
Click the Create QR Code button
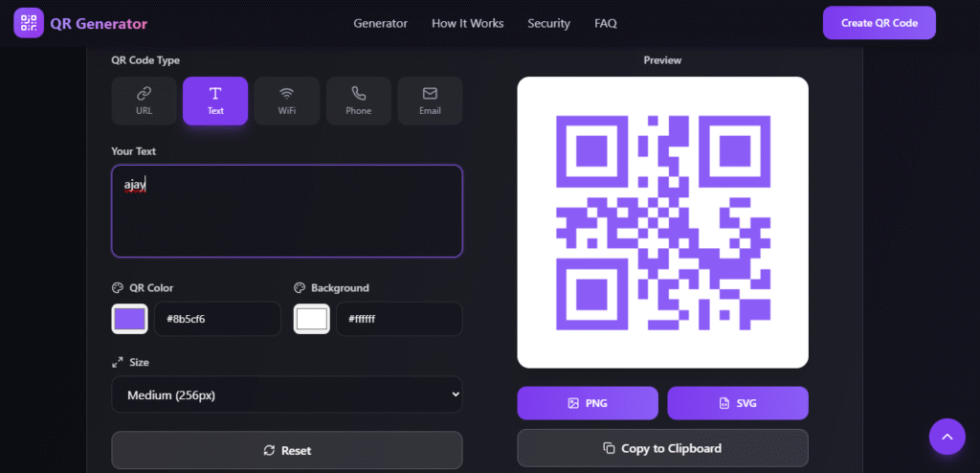(879, 23)
